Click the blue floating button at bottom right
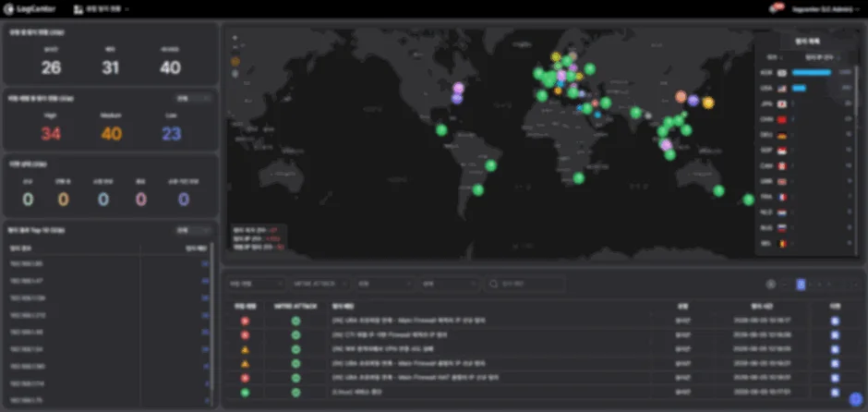The height and width of the screenshot is (412, 868). pos(856,399)
